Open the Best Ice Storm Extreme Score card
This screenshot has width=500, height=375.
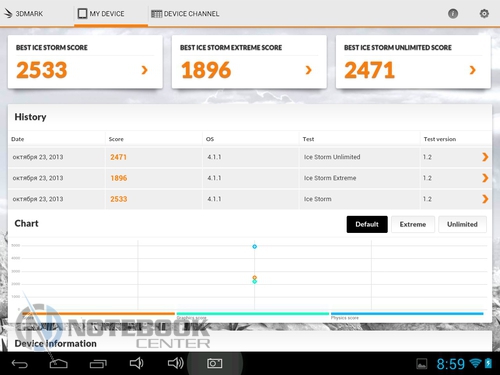coord(249,62)
